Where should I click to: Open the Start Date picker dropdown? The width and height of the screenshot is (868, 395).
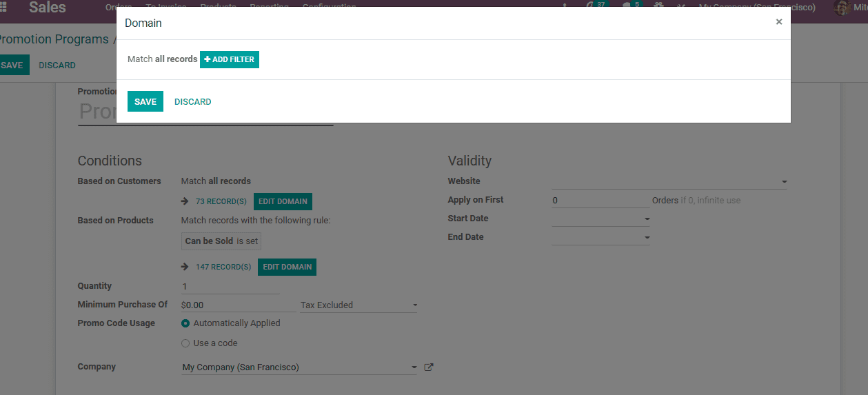pyautogui.click(x=601, y=219)
